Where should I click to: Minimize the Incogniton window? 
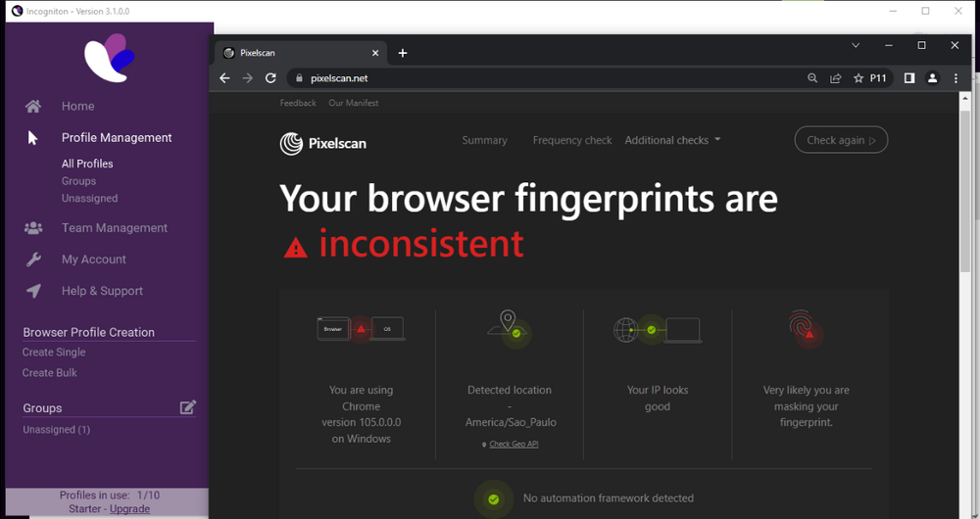coord(893,11)
